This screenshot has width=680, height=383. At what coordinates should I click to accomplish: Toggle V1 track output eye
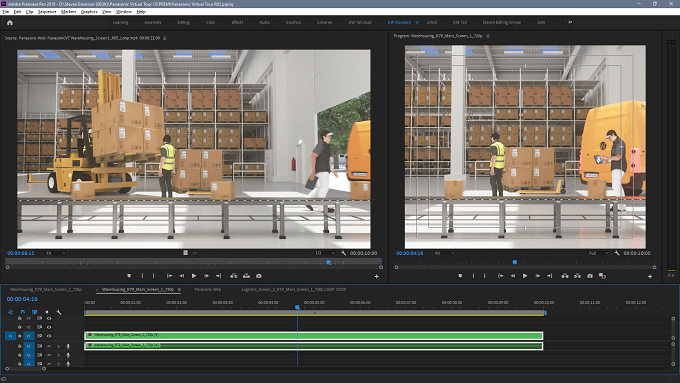pos(49,336)
